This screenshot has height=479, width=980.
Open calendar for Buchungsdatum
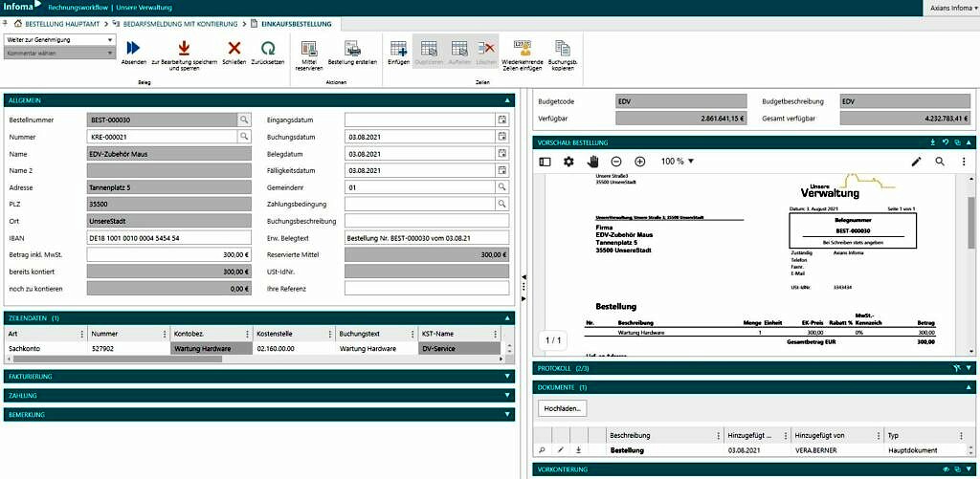pos(501,137)
